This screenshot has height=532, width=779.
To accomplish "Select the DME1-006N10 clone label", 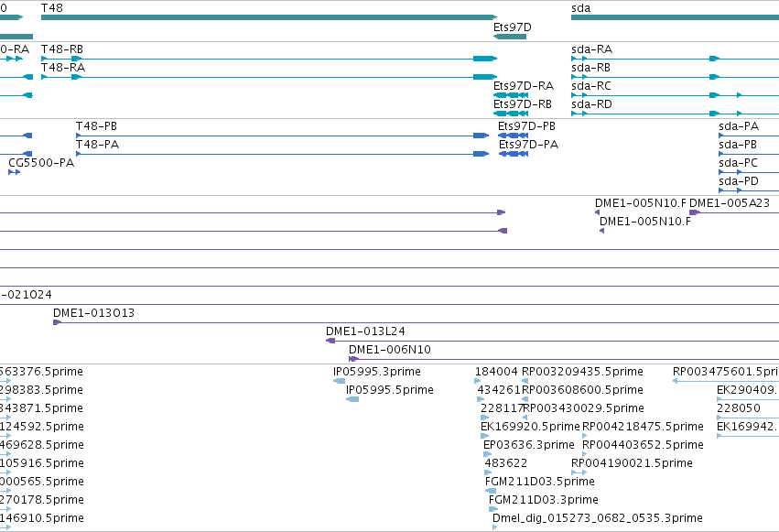I will pyautogui.click(x=390, y=350).
